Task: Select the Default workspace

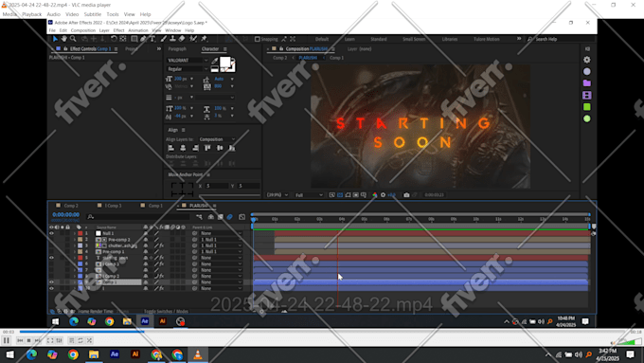Action: coord(322,39)
